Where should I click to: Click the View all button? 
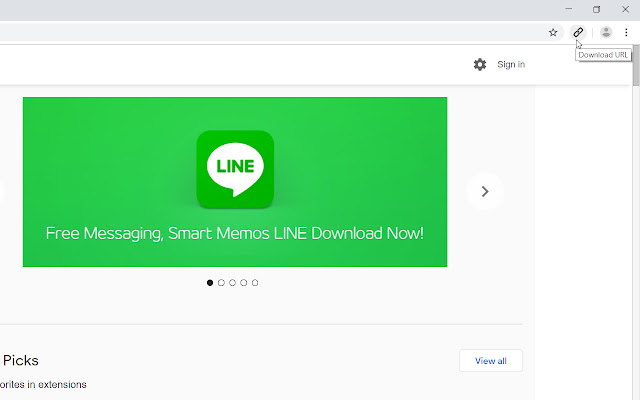[491, 361]
